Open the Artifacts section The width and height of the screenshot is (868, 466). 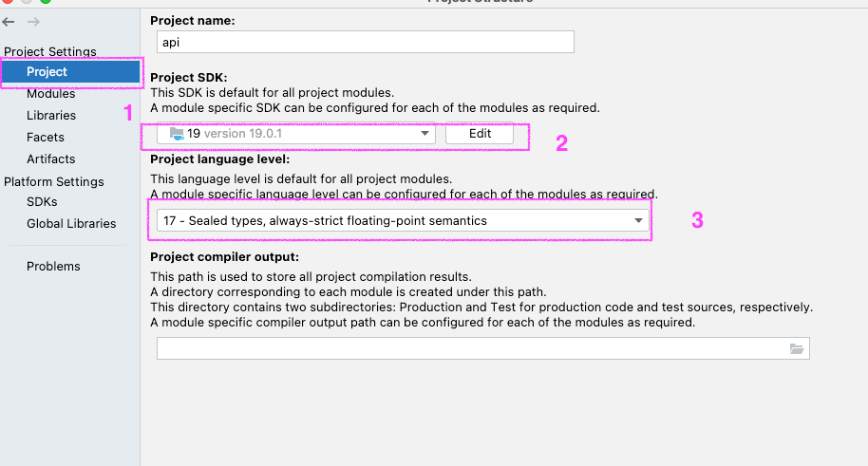click(x=51, y=158)
